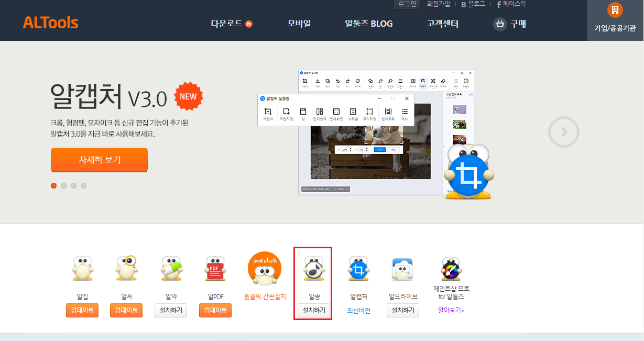Click the 페인트샵 프로 for 알툴즈 label

tap(451, 292)
